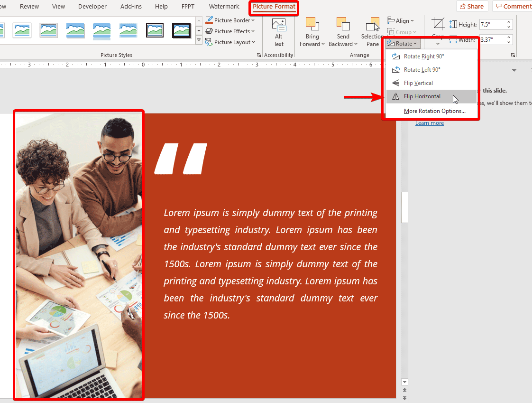Click More Rotation Options
This screenshot has width=532, height=403.
point(434,111)
